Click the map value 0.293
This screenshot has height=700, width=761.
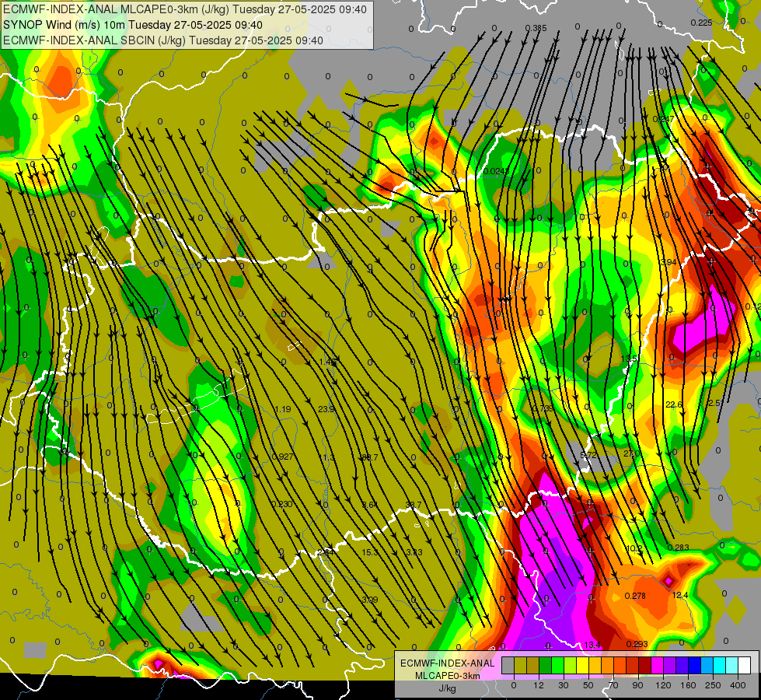pos(637,644)
